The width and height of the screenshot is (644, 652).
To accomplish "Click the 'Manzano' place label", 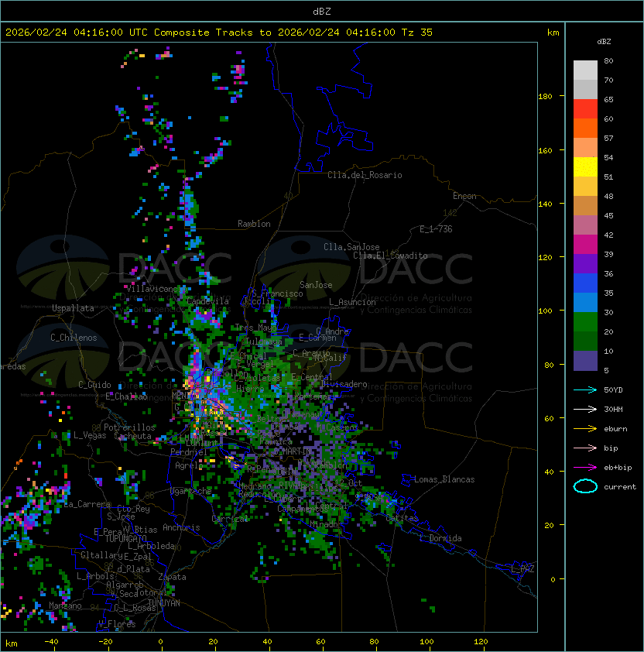I will pyautogui.click(x=65, y=606).
